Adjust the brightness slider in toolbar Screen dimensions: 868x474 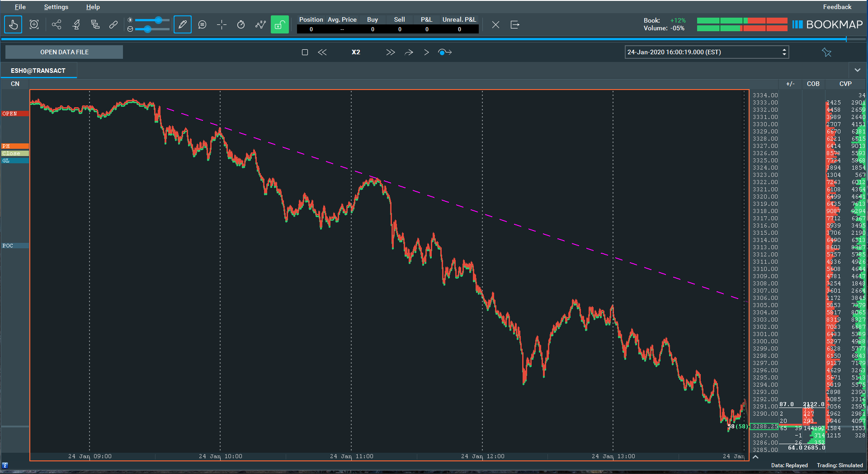pos(158,20)
